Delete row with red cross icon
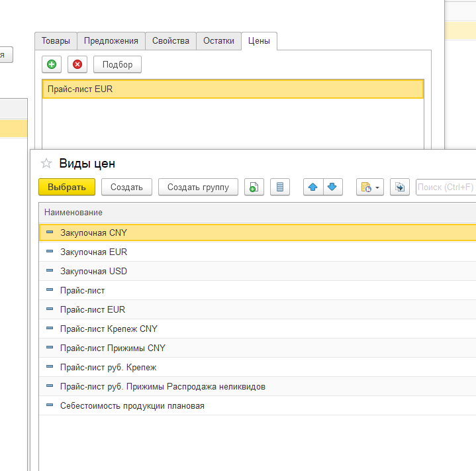Viewport: 476px width, 471px height. [77, 64]
